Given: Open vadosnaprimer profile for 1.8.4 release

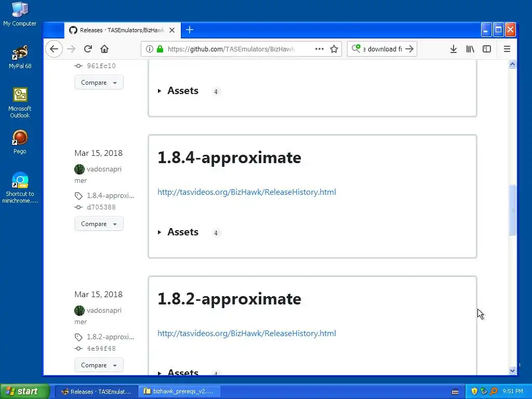Looking at the screenshot, I should click(x=104, y=169).
